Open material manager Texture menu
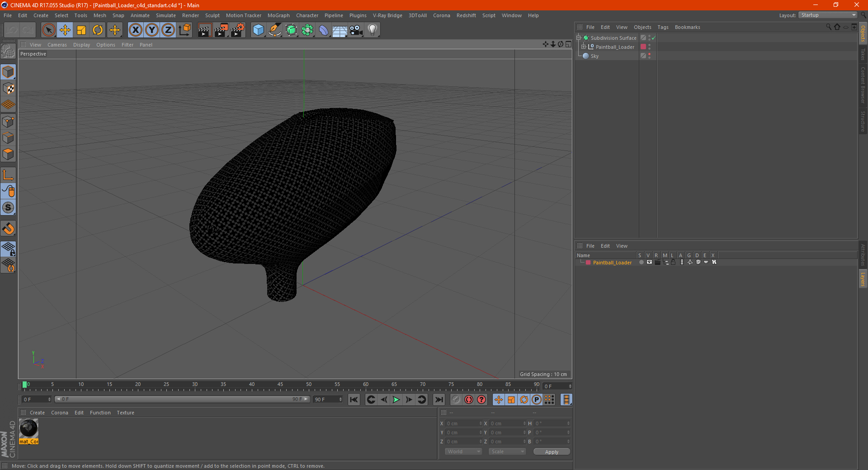 (x=125, y=413)
